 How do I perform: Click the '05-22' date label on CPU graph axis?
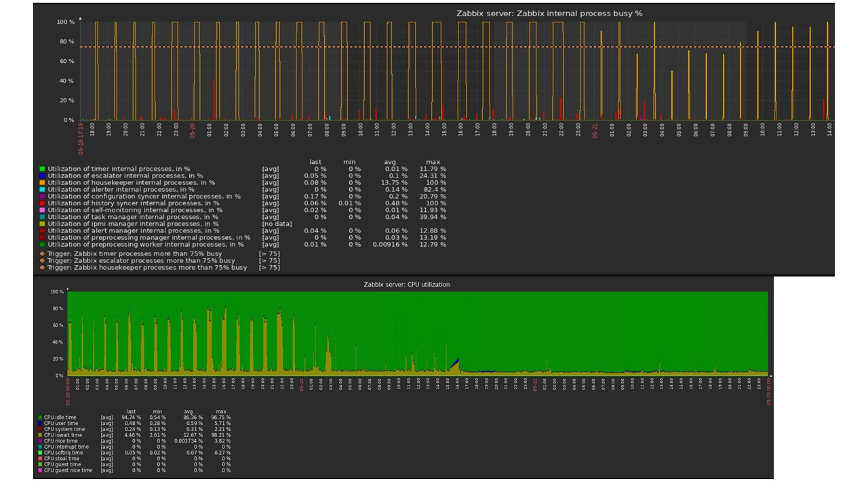pos(535,385)
